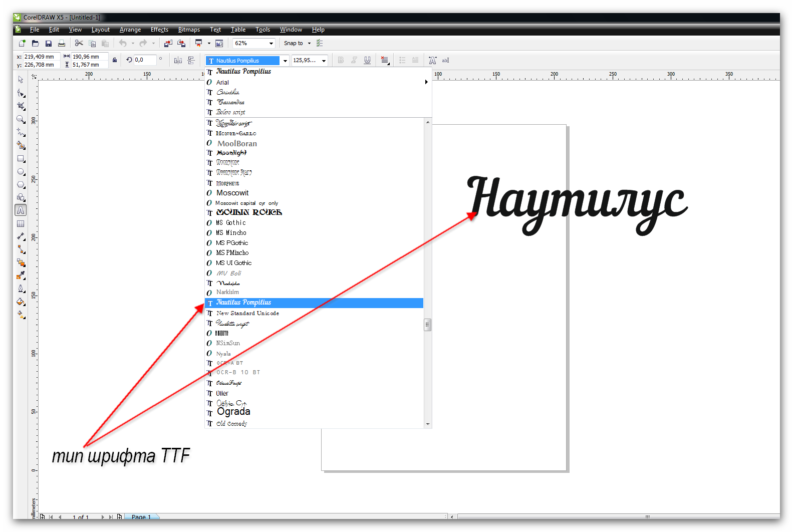This screenshot has width=793, height=532.
Task: Select the Dimension tool
Action: point(21,236)
